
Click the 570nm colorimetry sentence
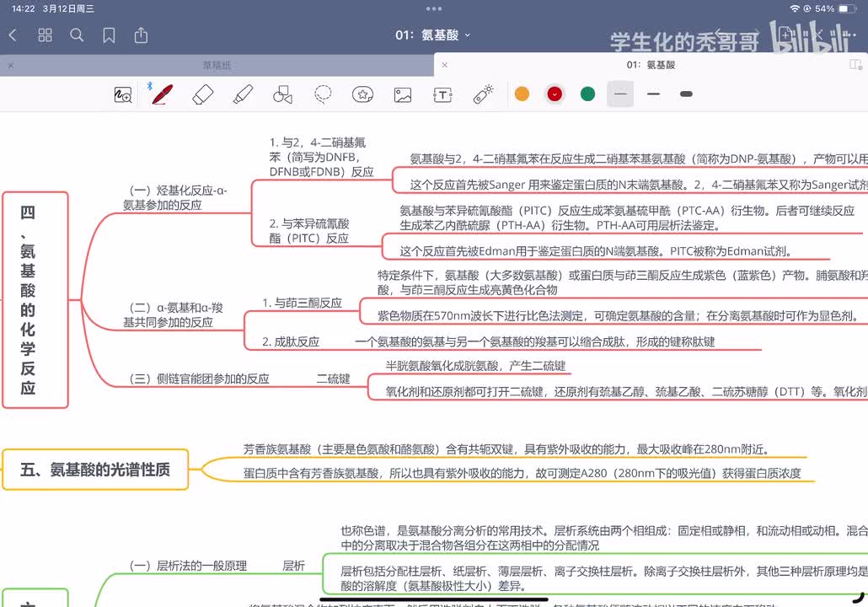619,315
